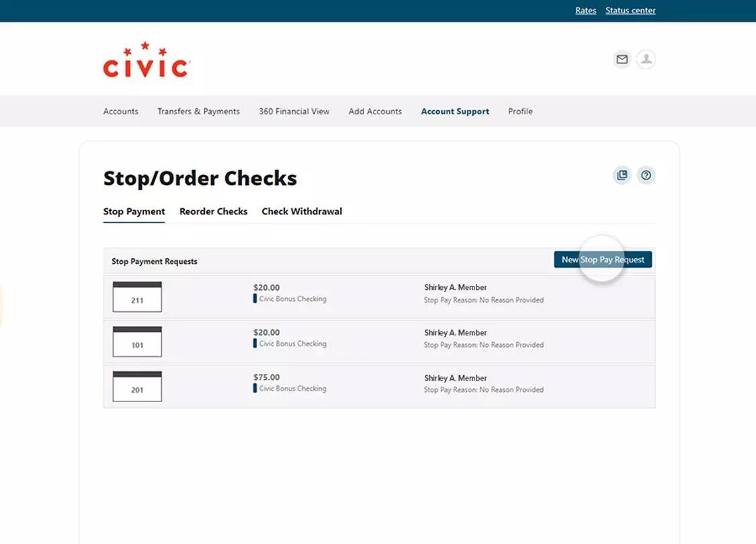
Task: Open the messages envelope icon
Action: click(622, 59)
